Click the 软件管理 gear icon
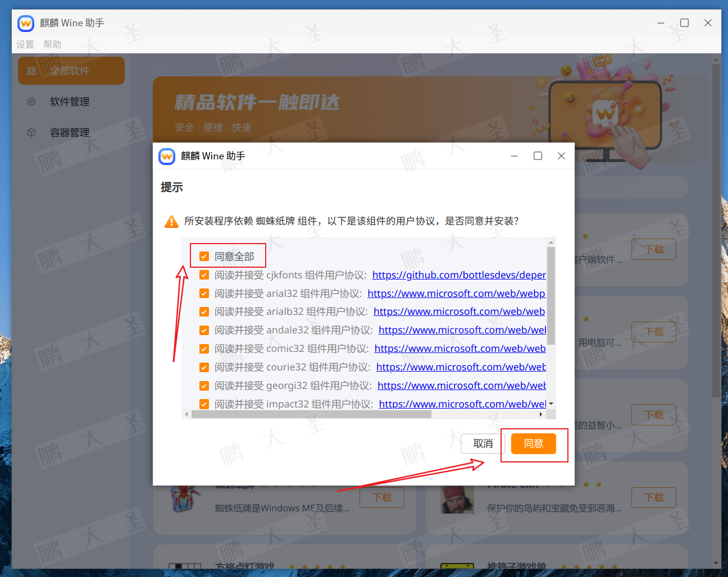Image resolution: width=728 pixels, height=577 pixels. (31, 102)
